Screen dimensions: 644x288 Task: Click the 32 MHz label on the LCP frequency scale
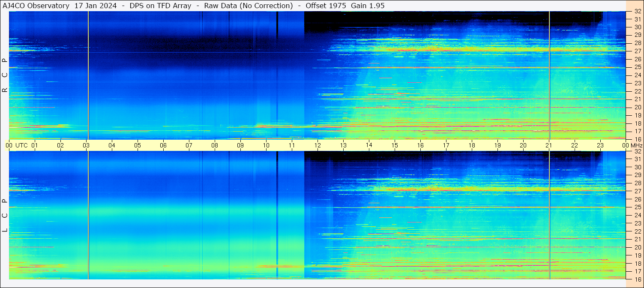[638, 151]
